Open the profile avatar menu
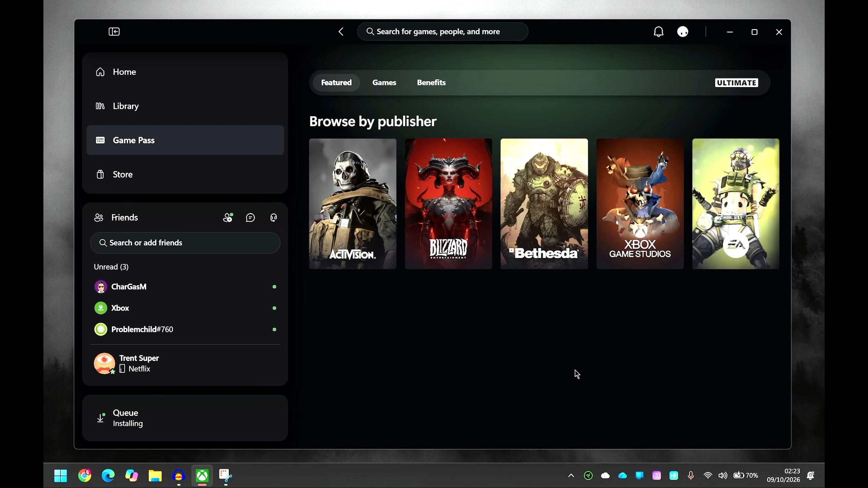Viewport: 868px width, 488px height. pyautogui.click(x=683, y=32)
